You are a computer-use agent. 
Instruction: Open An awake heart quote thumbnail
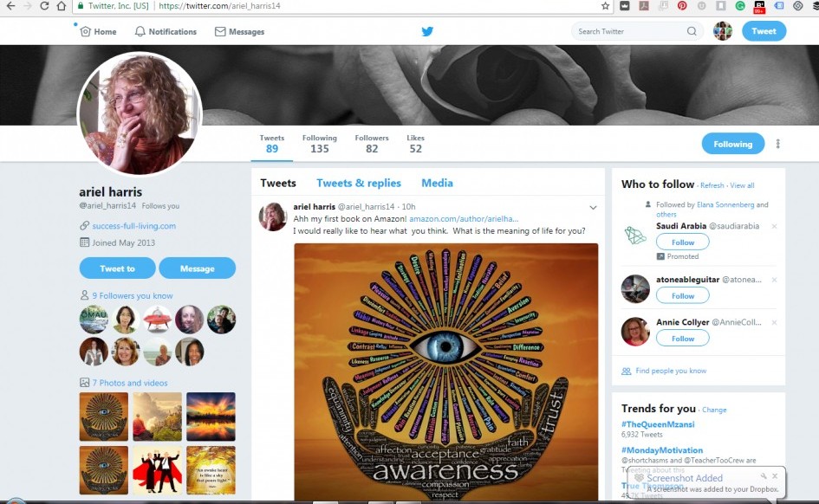click(x=211, y=470)
